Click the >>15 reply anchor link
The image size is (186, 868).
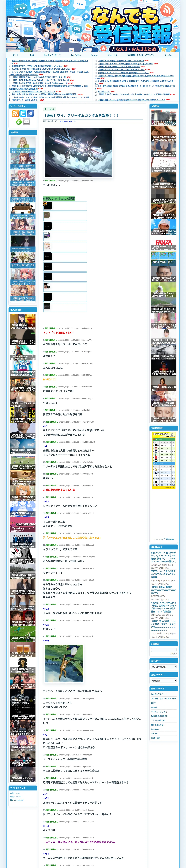46,517
